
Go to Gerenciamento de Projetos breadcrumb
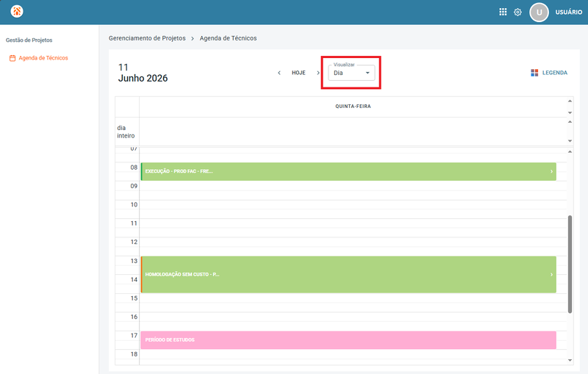point(147,38)
